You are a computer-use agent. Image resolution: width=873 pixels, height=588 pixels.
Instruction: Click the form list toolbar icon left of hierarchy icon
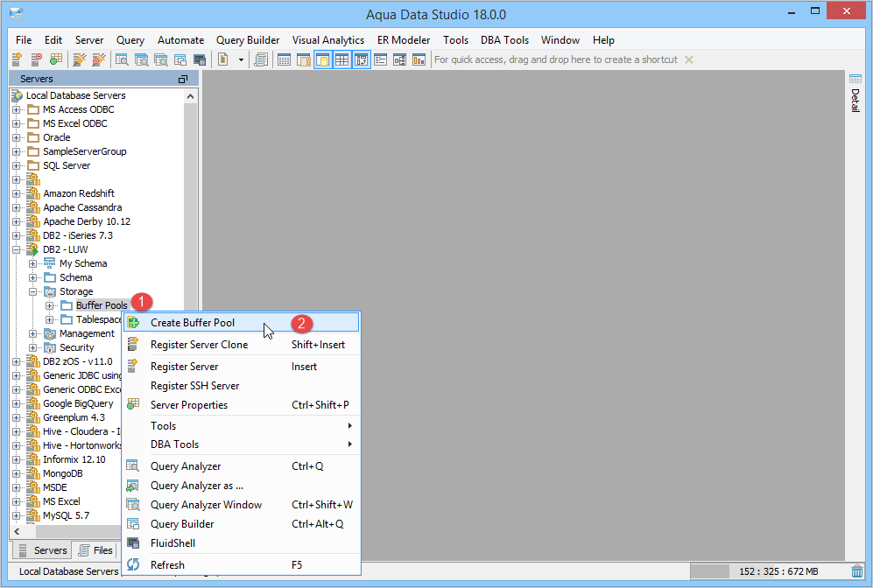(x=381, y=59)
